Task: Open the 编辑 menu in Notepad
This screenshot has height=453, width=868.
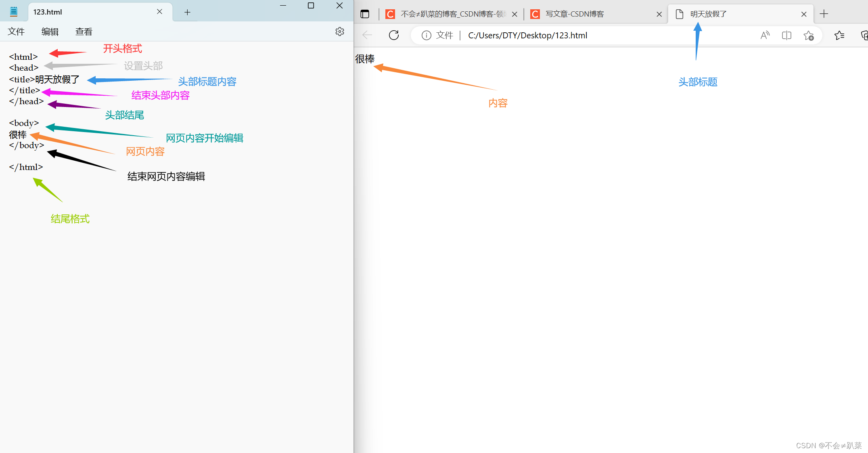Action: 50,31
